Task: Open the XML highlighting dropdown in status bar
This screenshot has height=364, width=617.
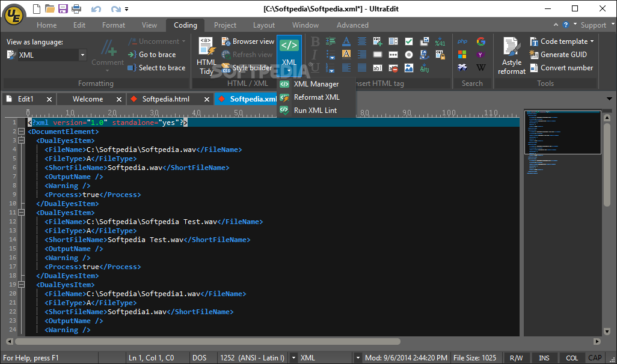Action: [358, 358]
